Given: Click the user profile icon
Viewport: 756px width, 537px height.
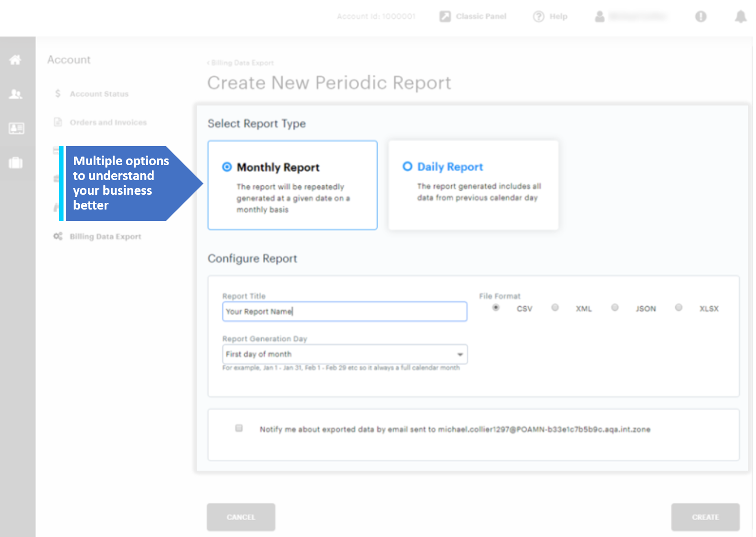Looking at the screenshot, I should click(600, 17).
